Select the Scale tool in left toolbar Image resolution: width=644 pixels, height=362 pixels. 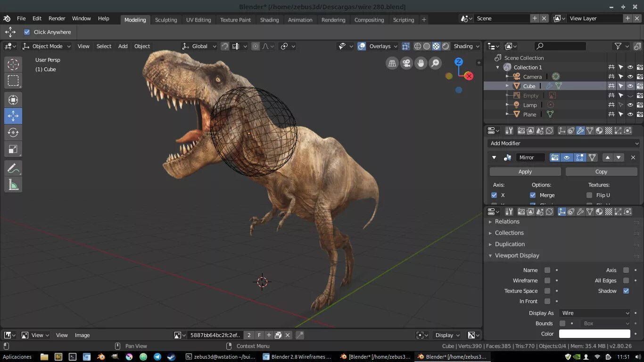[13, 150]
